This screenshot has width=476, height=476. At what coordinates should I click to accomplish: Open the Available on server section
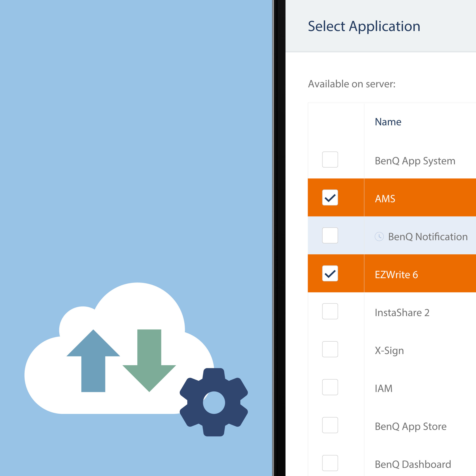pyautogui.click(x=351, y=84)
